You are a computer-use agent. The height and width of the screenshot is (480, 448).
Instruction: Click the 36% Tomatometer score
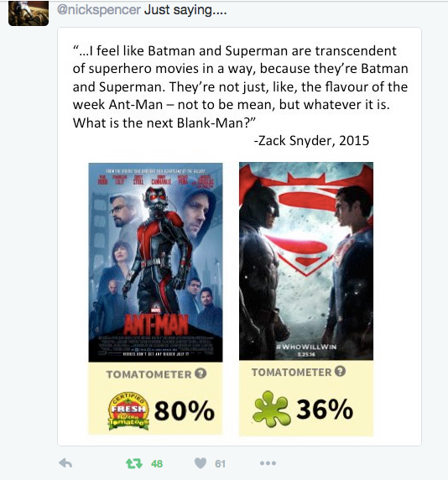(x=325, y=409)
